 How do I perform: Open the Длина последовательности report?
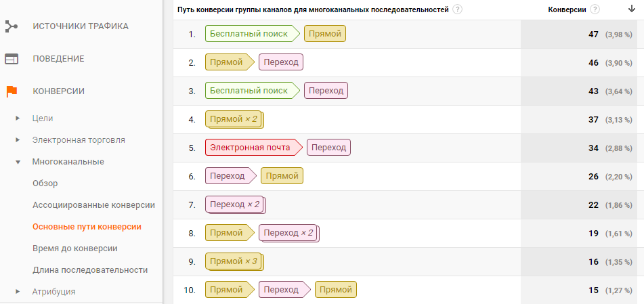point(90,270)
